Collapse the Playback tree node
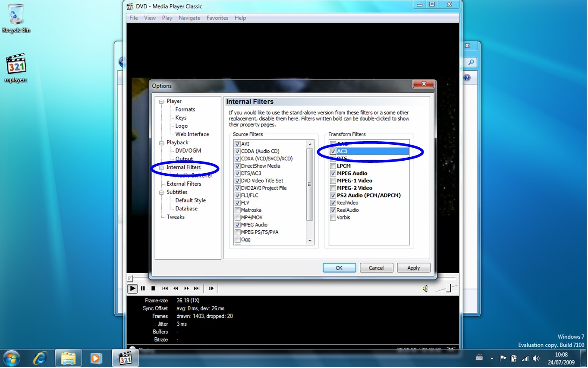 point(162,143)
